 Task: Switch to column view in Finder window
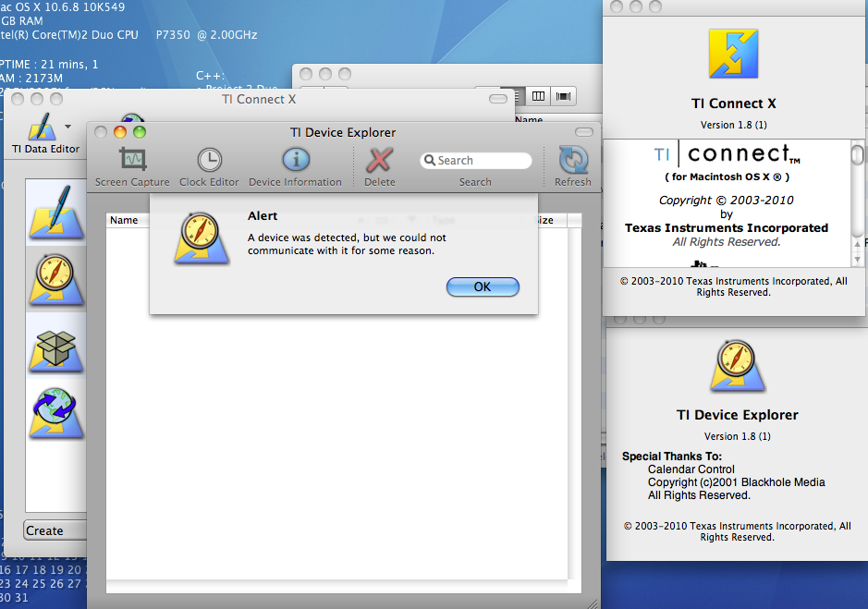tap(538, 96)
